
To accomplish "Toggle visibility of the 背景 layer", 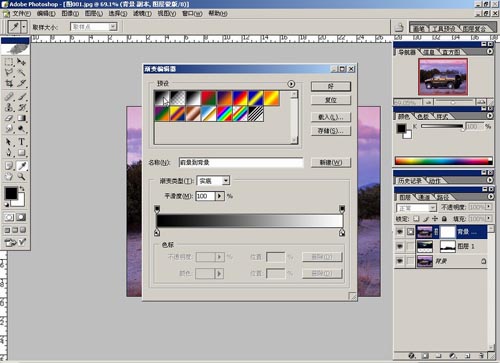I will [x=399, y=261].
